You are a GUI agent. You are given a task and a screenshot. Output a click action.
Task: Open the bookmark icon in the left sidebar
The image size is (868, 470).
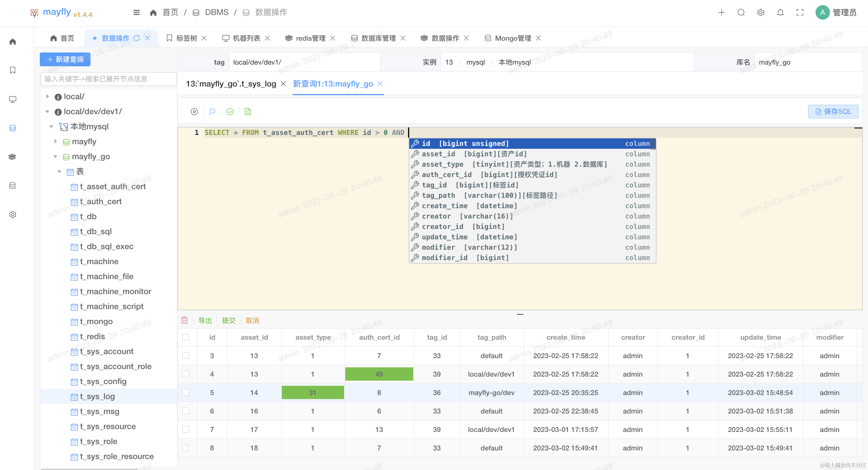(13, 70)
